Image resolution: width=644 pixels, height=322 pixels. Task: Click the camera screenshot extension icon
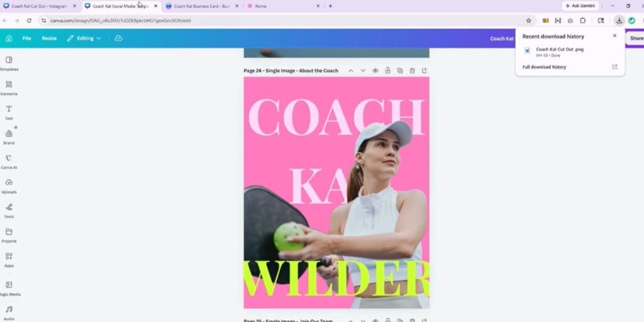(570, 21)
